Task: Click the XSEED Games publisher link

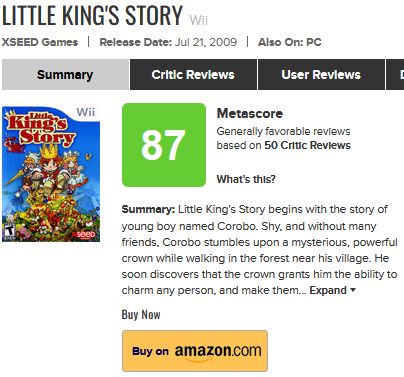Action: pos(40,42)
